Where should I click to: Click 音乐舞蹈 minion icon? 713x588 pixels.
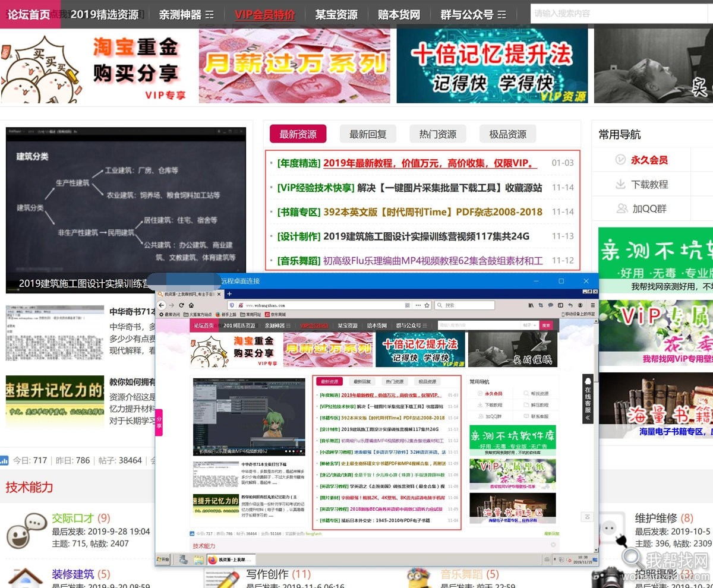pyautogui.click(x=419, y=578)
